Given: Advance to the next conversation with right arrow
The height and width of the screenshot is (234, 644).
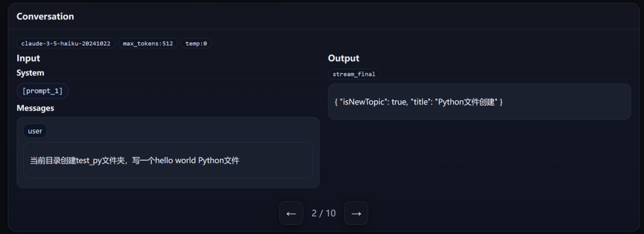Looking at the screenshot, I should point(356,213).
